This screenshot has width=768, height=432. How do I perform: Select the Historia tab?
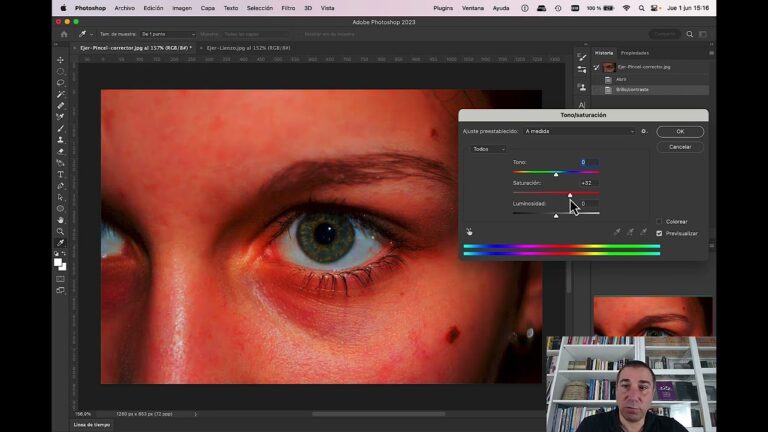604,53
